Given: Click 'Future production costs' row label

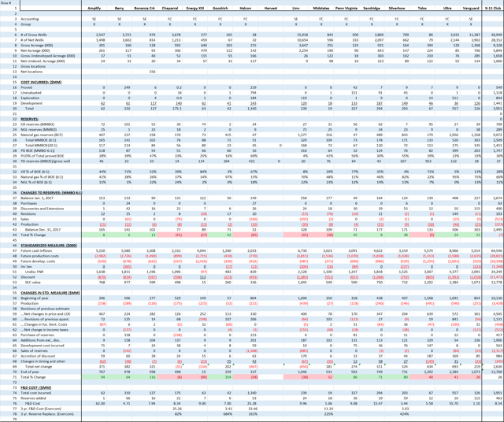Looking at the screenshot, I should (39, 256).
